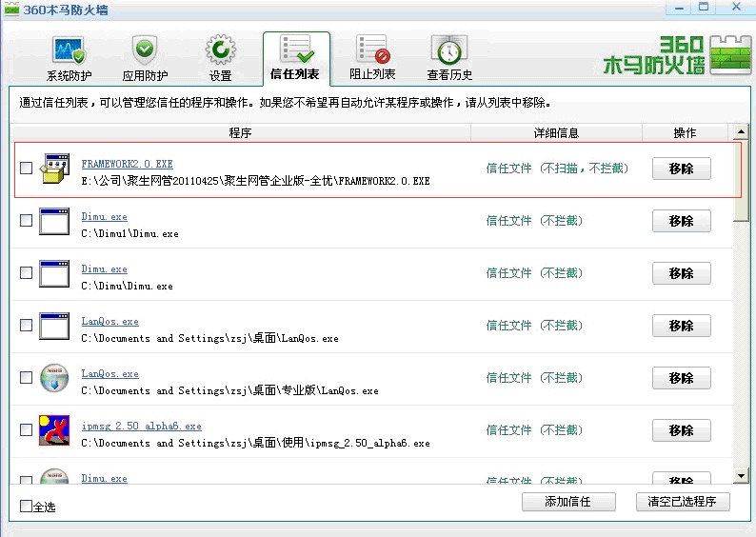Open Dimu.exe link for C:\Dimu1 path
Viewport: 756px width, 537px height.
tap(105, 217)
